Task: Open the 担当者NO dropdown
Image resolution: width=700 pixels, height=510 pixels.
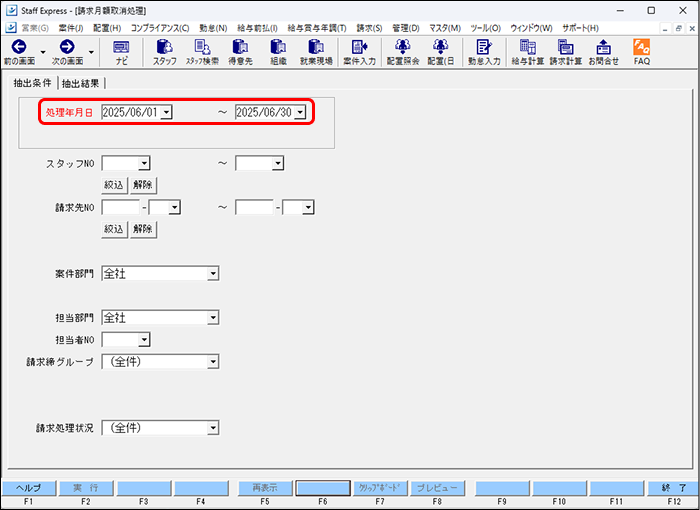Action: coord(144,340)
